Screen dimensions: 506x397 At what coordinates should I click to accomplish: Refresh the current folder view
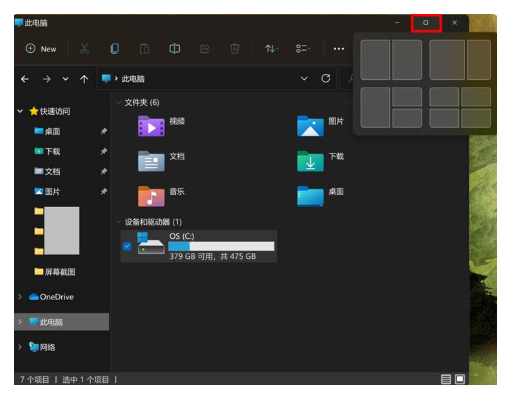[x=325, y=78]
